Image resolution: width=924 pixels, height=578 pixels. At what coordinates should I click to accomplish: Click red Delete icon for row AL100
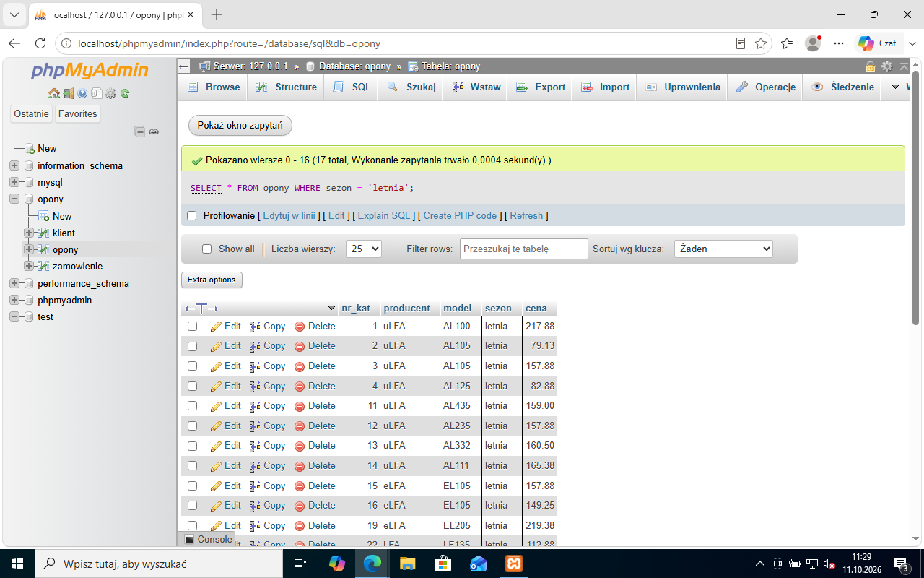pyautogui.click(x=300, y=327)
